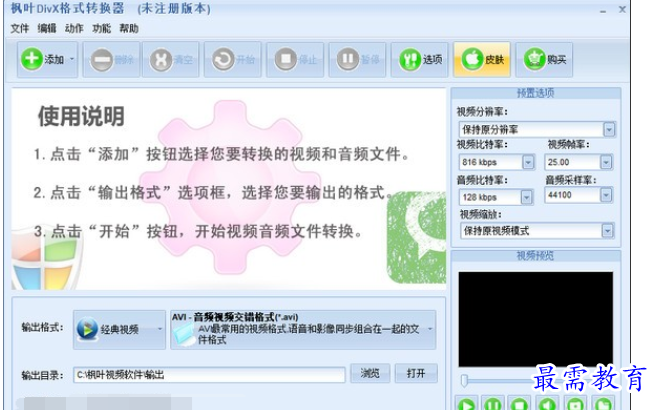Screen dimensions: 655x410
Task: Click the 打开 (Open) button
Action: point(416,373)
